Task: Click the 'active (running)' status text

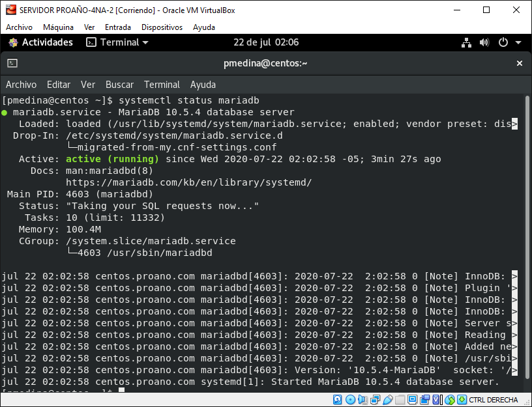Action: pyautogui.click(x=112, y=159)
